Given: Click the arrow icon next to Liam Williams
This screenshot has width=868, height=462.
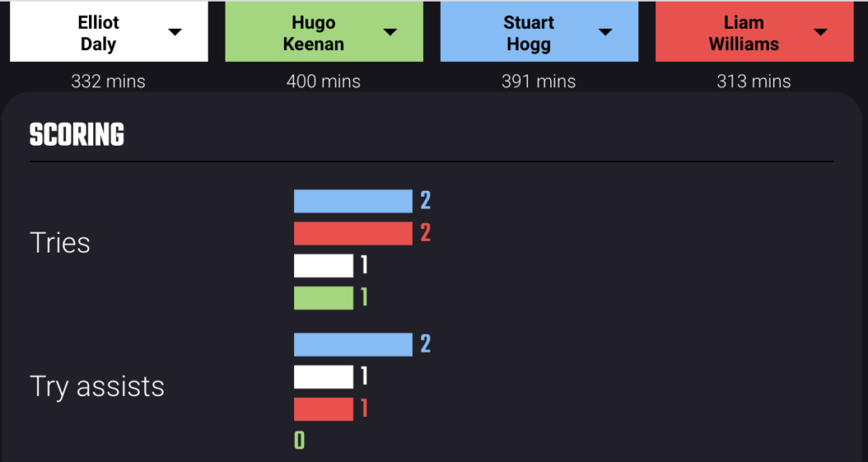Looking at the screenshot, I should click(x=821, y=32).
